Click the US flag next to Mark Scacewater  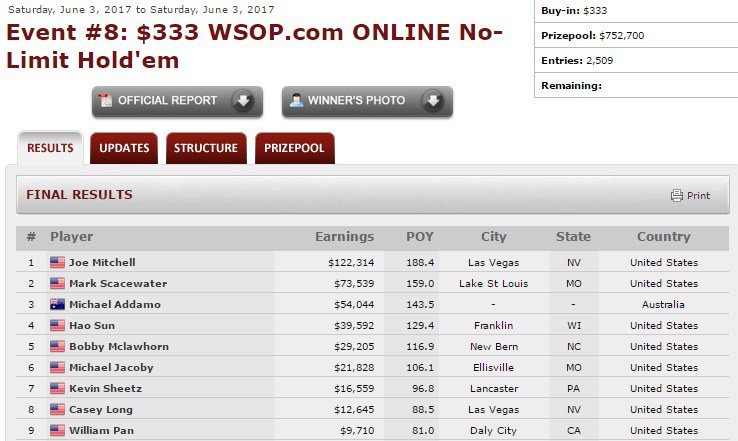57,283
